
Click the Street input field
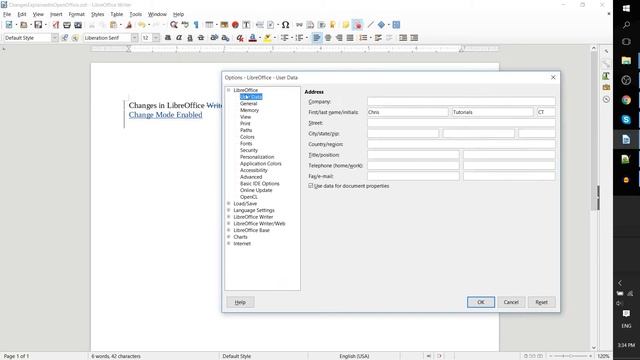461,122
